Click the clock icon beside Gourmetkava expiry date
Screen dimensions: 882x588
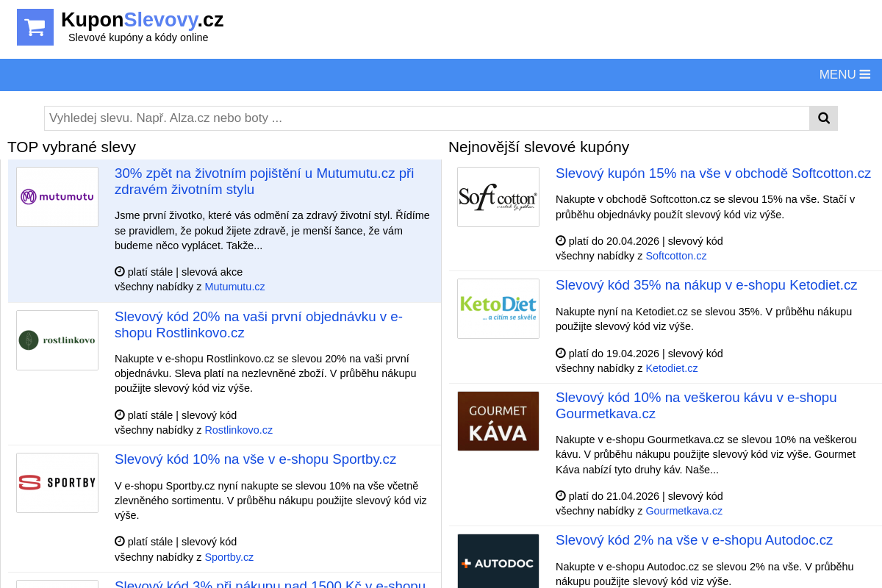click(x=560, y=495)
